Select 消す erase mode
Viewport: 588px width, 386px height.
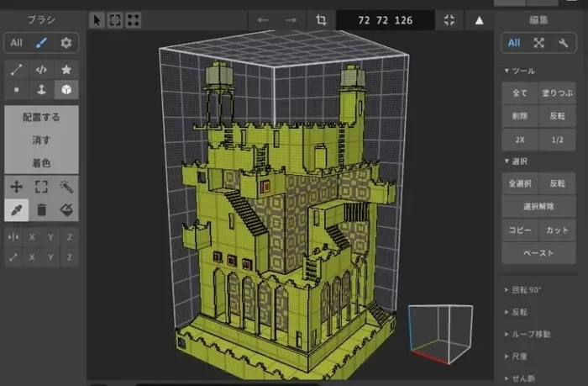click(41, 140)
